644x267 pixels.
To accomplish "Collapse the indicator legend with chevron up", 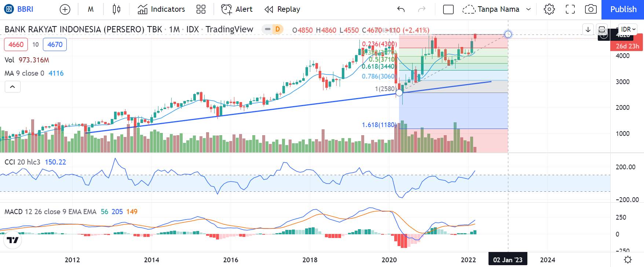I will click(12, 87).
